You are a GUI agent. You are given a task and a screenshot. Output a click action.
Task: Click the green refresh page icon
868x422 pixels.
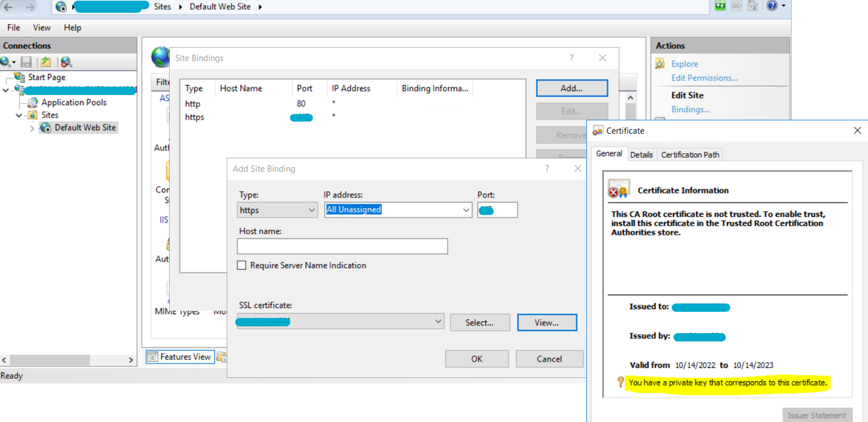720,6
